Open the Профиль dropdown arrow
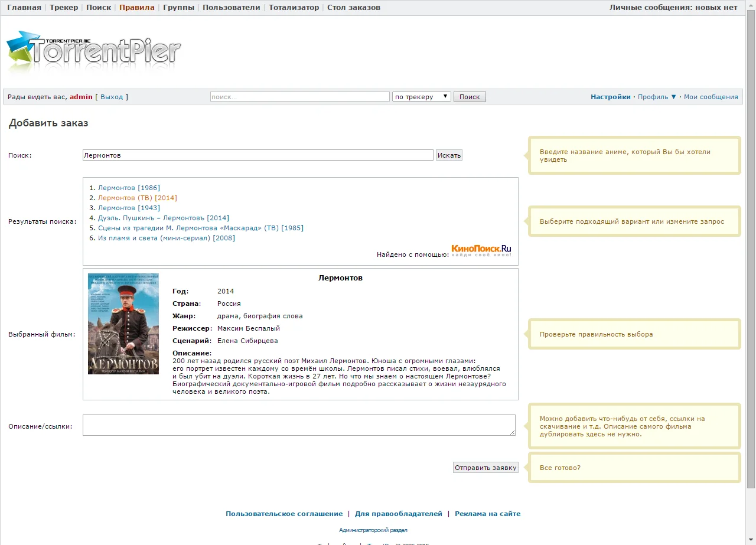Image resolution: width=756 pixels, height=545 pixels. [673, 97]
